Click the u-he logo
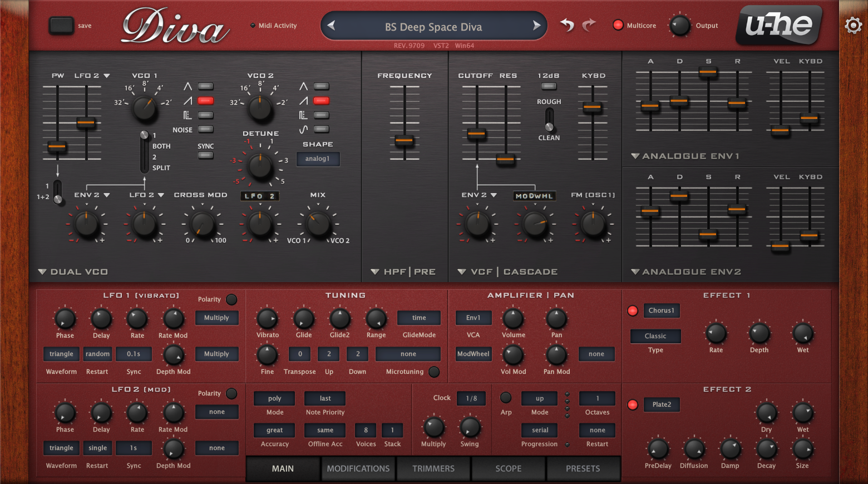This screenshot has height=484, width=868. pos(779,25)
